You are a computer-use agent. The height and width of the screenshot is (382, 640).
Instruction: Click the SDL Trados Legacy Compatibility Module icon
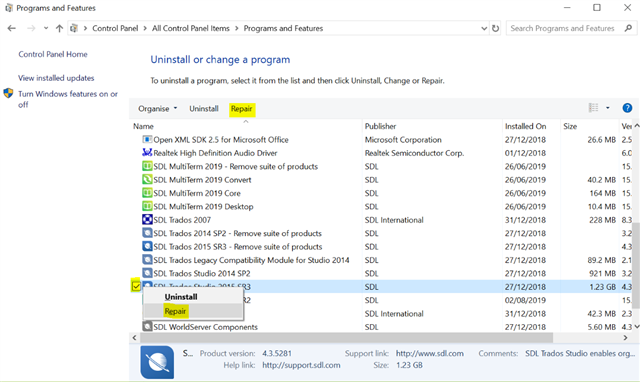(147, 260)
